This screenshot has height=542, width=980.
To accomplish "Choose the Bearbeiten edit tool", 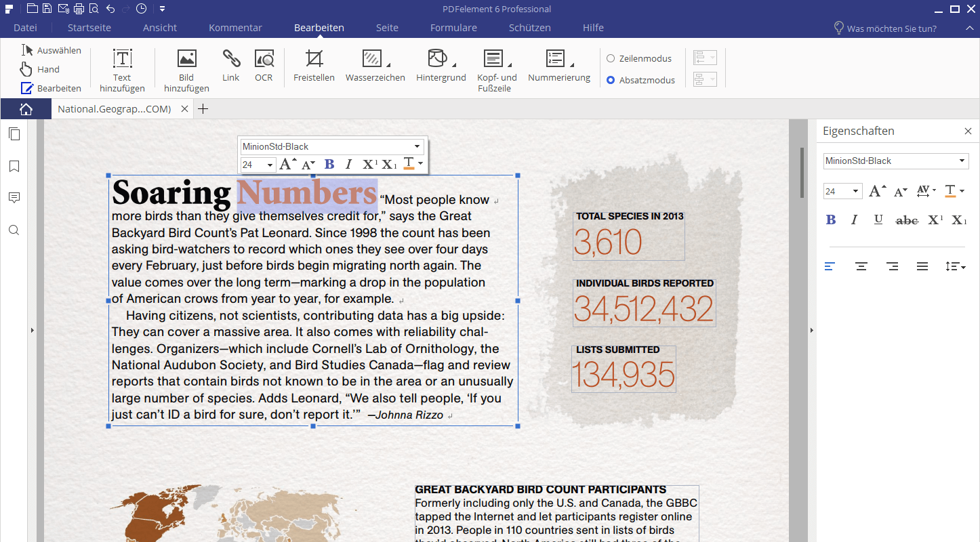I will (x=51, y=88).
